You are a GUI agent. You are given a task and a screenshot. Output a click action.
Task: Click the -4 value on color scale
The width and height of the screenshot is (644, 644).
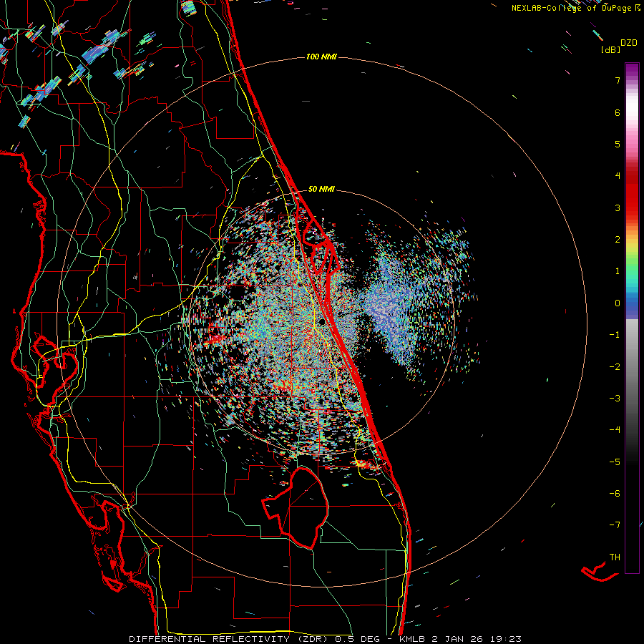pos(615,430)
